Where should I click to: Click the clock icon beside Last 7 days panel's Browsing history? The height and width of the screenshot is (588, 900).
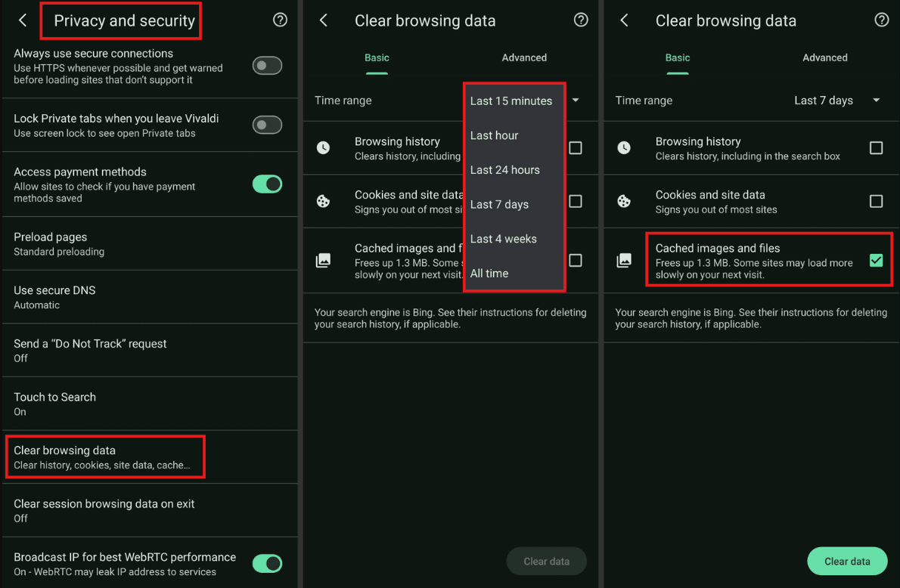pyautogui.click(x=624, y=148)
